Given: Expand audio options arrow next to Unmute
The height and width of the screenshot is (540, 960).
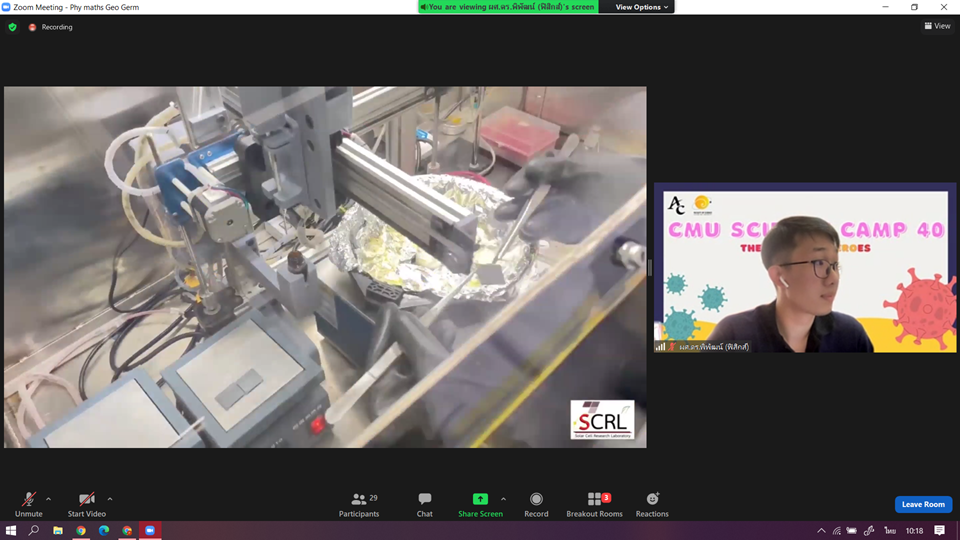Looking at the screenshot, I should point(49,499).
